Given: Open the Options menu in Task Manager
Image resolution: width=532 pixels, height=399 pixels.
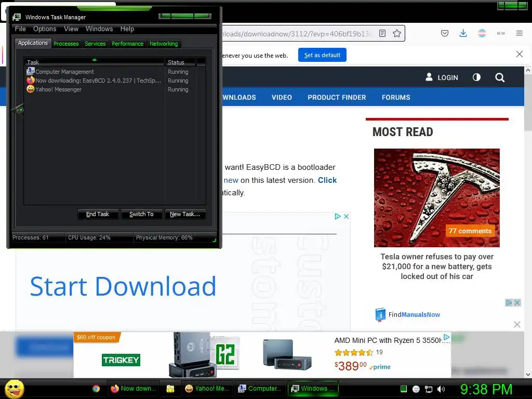Looking at the screenshot, I should 45,29.
